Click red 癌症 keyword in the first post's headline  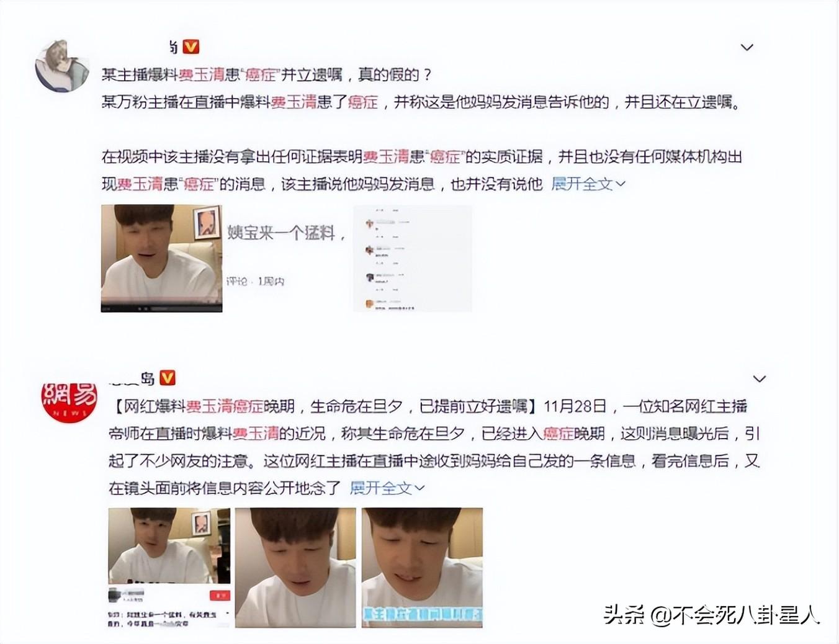(261, 75)
